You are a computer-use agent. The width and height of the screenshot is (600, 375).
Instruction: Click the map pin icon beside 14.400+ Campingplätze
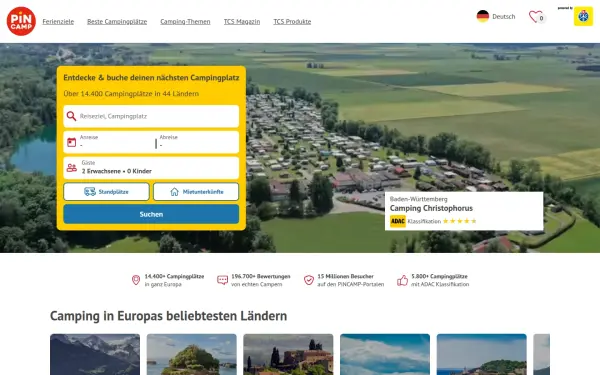136,280
